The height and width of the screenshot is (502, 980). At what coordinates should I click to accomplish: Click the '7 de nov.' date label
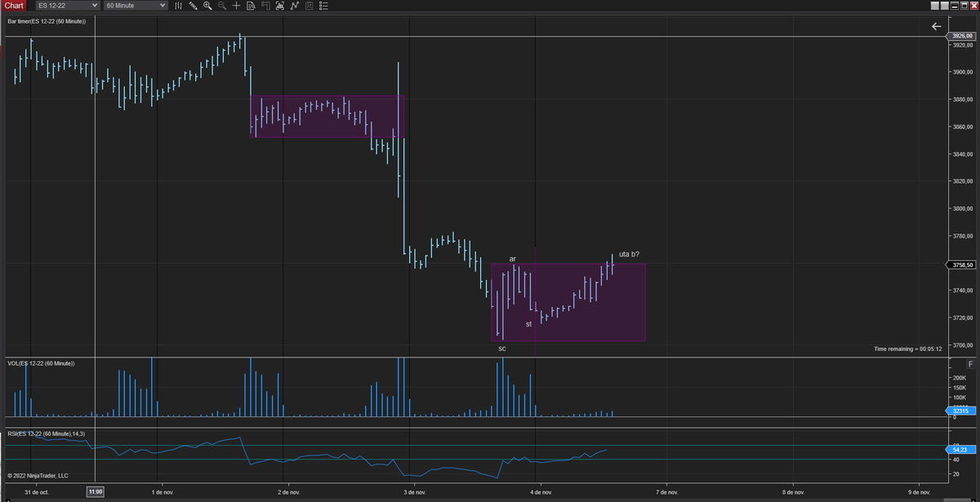click(x=667, y=492)
